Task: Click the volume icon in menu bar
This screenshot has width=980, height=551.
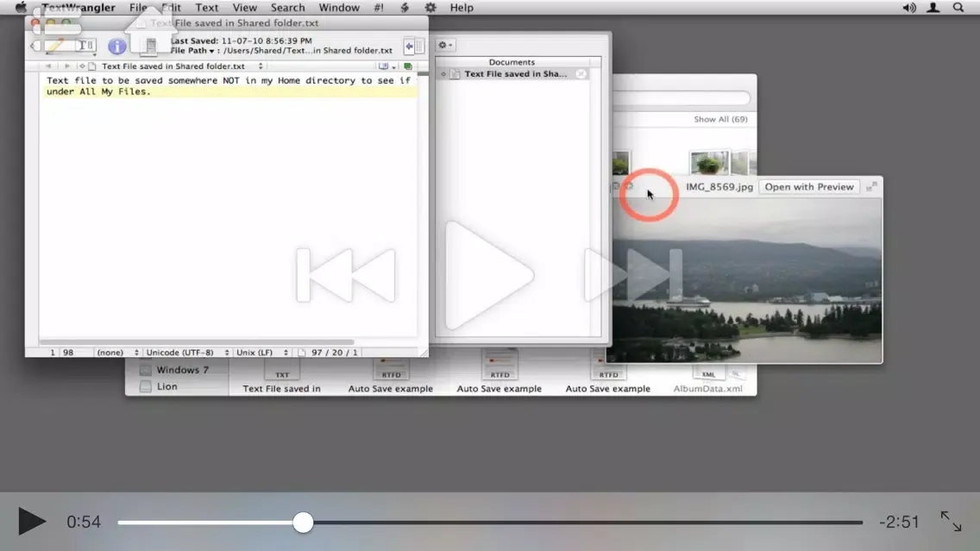Action: 908,8
